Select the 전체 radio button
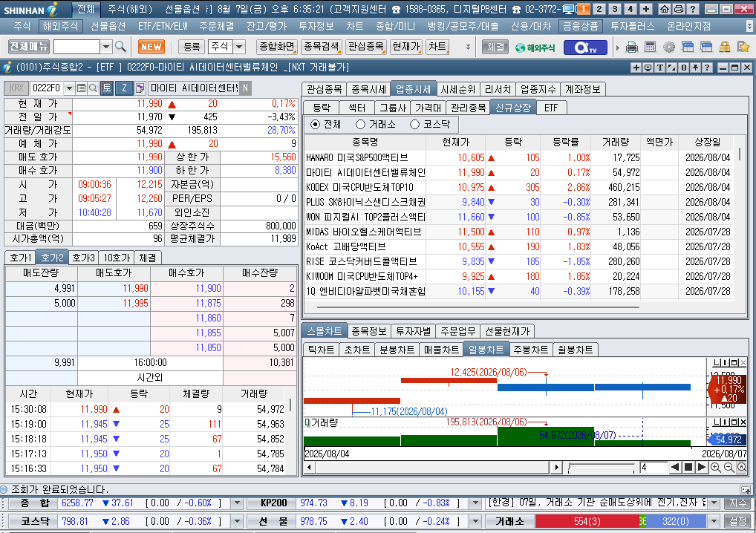Image resolution: width=756 pixels, height=533 pixels. [316, 124]
